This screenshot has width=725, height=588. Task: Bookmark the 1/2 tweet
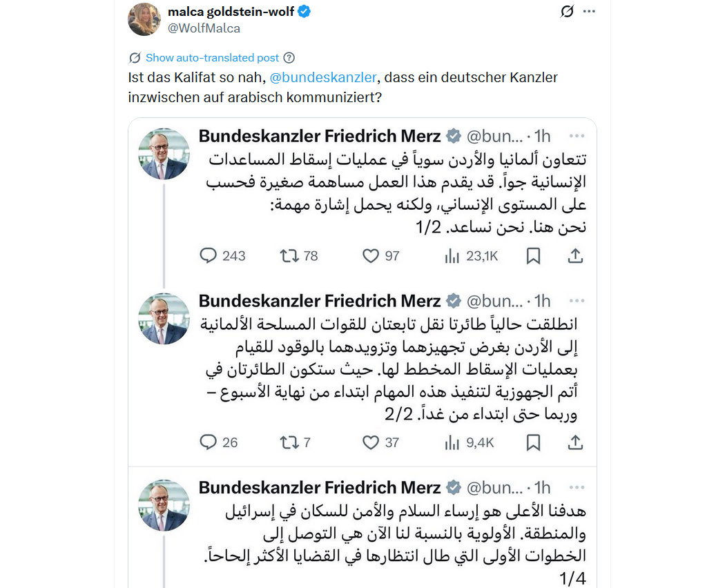coord(533,255)
